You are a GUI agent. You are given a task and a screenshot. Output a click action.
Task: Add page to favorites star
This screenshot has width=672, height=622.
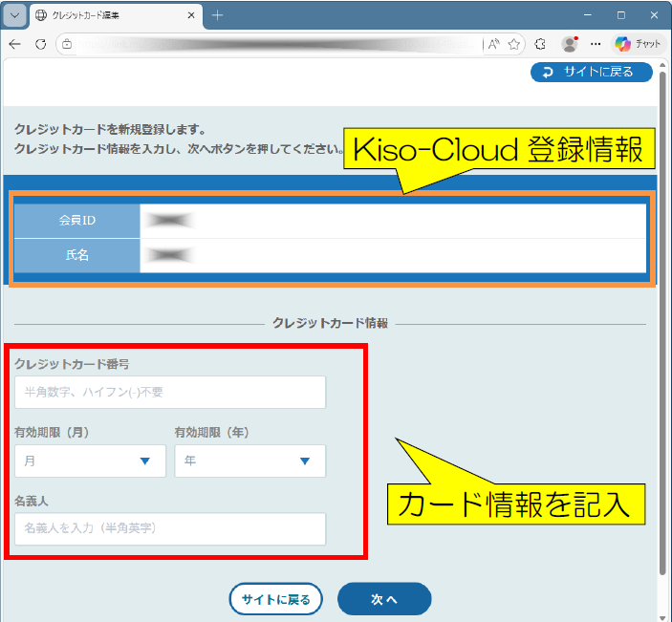(x=514, y=44)
